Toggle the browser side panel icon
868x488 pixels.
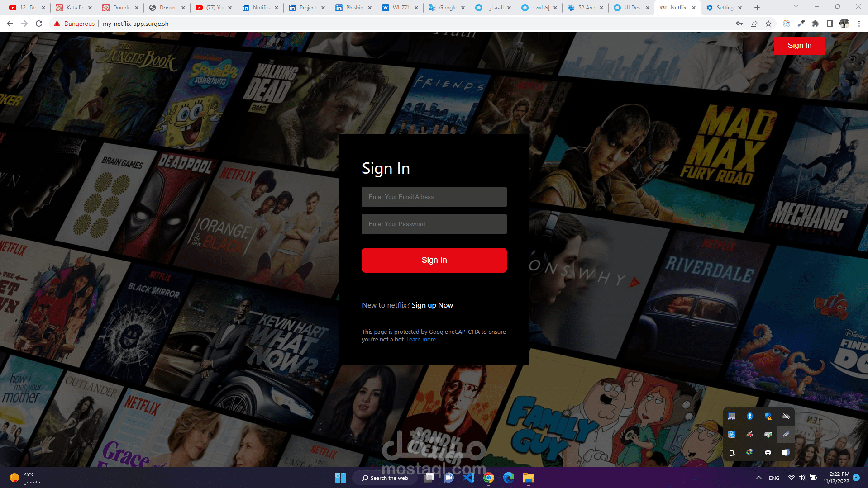click(830, 24)
